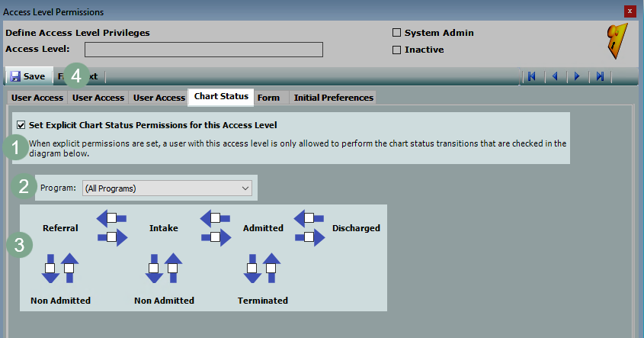Viewport: 644px width, 338px height.
Task: Check the Admitted to Discharged right arrow box
Action: pyautogui.click(x=309, y=237)
